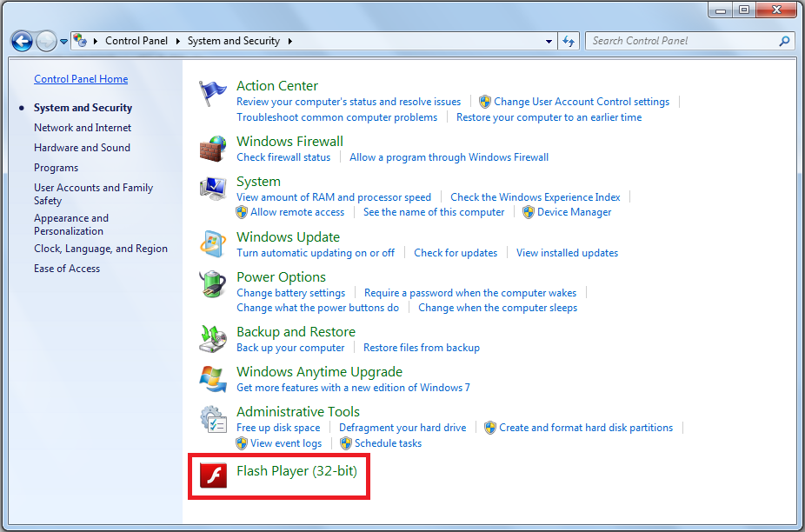This screenshot has width=805, height=532.
Task: Open Restore your computer to earlier time
Action: (549, 117)
